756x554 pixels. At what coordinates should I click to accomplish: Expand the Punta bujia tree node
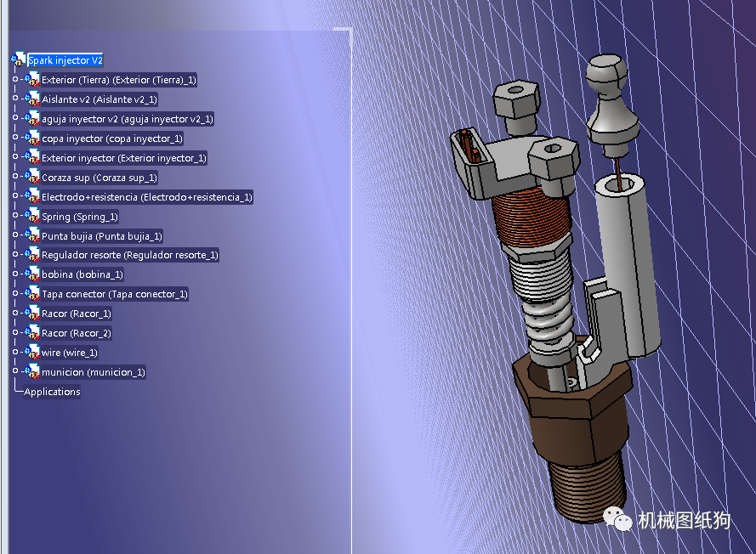pos(15,235)
